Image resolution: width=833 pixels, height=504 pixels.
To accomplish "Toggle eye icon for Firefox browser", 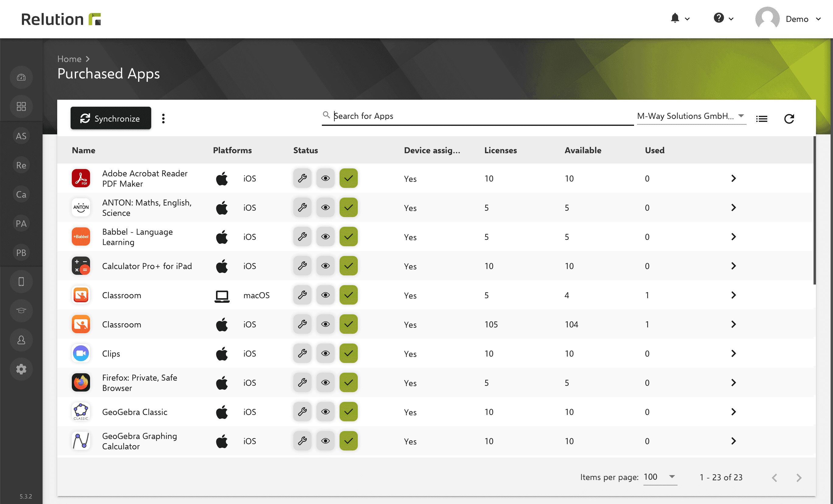I will point(326,382).
